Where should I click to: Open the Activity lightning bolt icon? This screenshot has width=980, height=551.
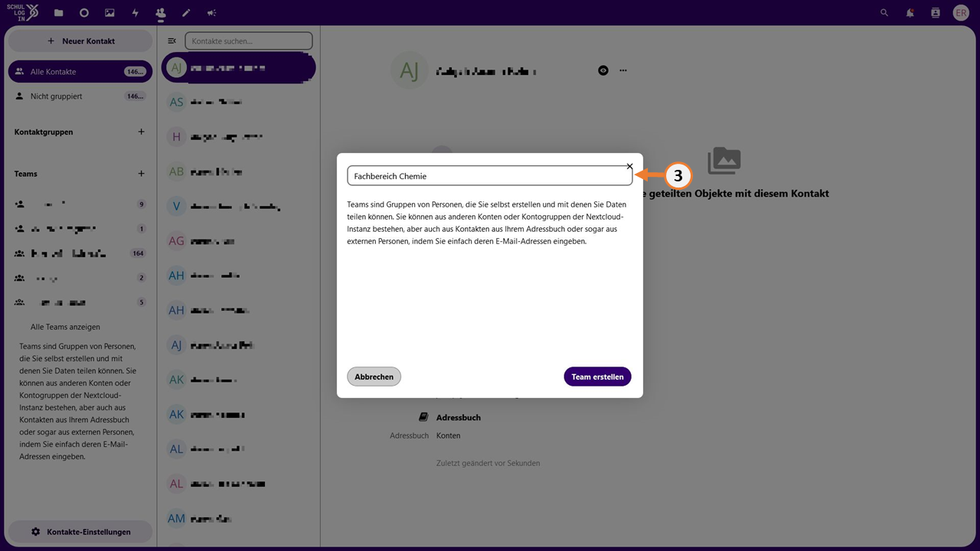136,13
